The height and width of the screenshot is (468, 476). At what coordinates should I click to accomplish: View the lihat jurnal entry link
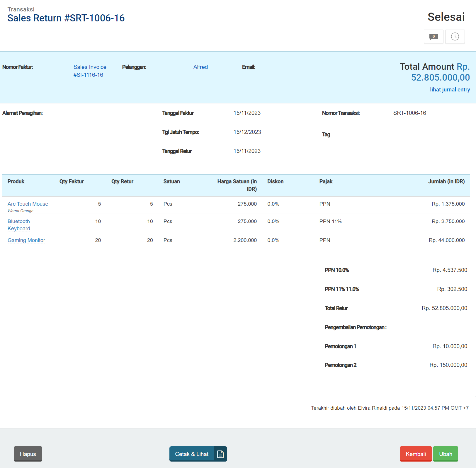coord(450,90)
